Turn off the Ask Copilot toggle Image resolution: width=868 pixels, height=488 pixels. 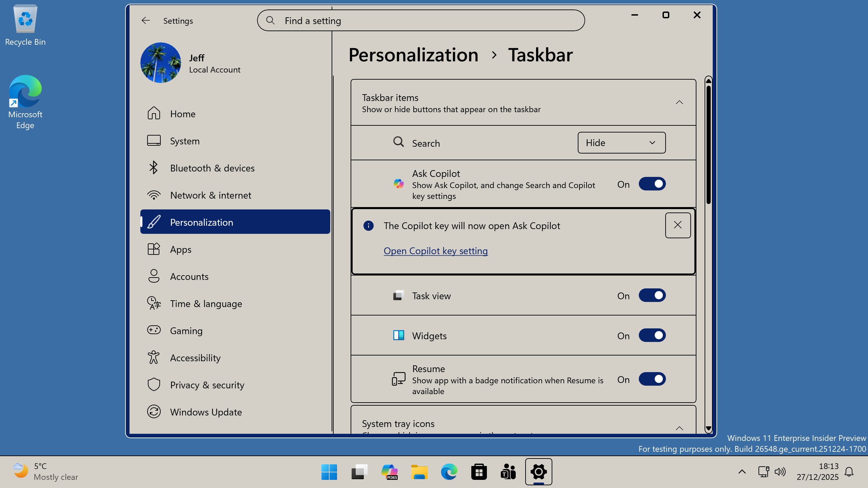(x=652, y=184)
